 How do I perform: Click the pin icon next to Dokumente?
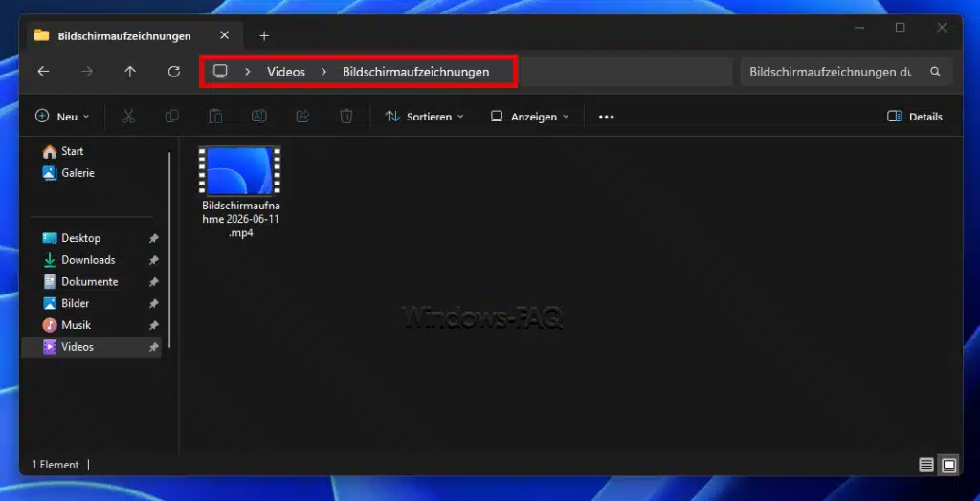[153, 282]
